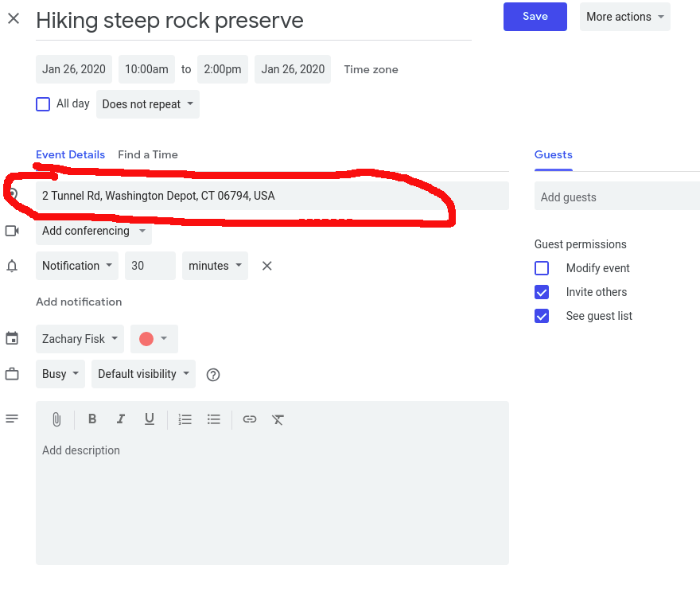This screenshot has width=700, height=596.
Task: Insert a numbered list
Action: [x=185, y=419]
